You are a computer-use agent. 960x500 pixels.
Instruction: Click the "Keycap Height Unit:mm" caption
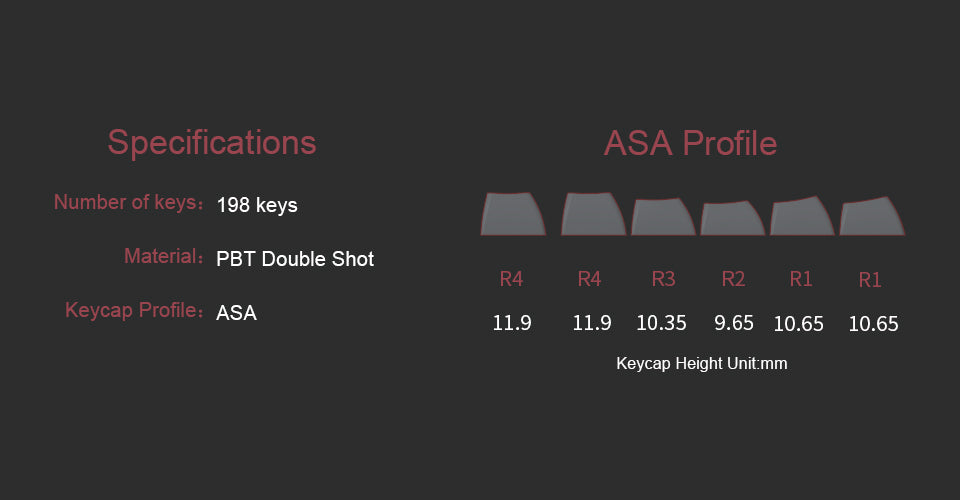point(702,363)
